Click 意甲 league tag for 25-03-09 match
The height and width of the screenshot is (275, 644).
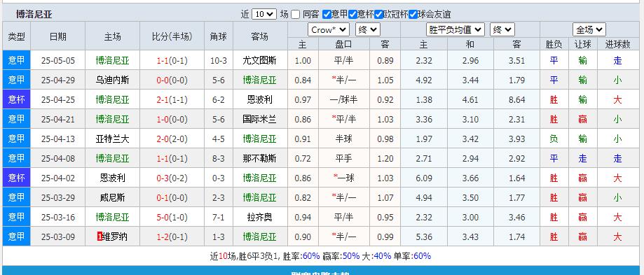tap(16, 237)
